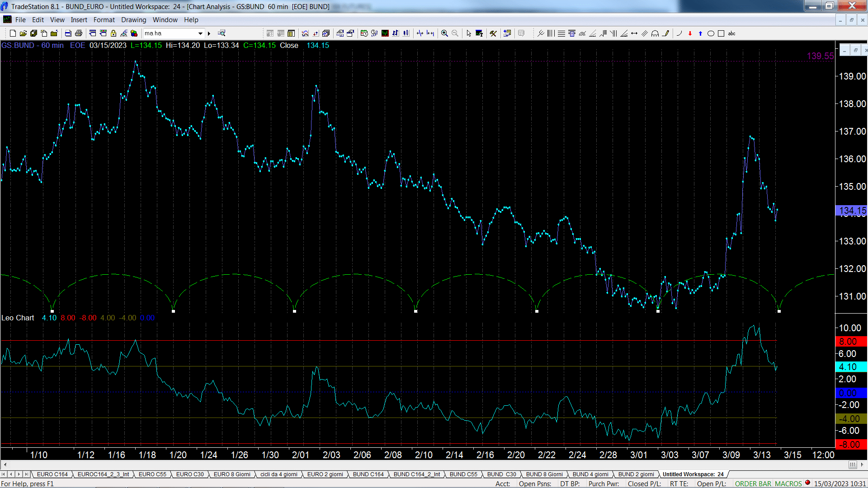
Task: Select the abc Text drawing tool
Action: 732,33
